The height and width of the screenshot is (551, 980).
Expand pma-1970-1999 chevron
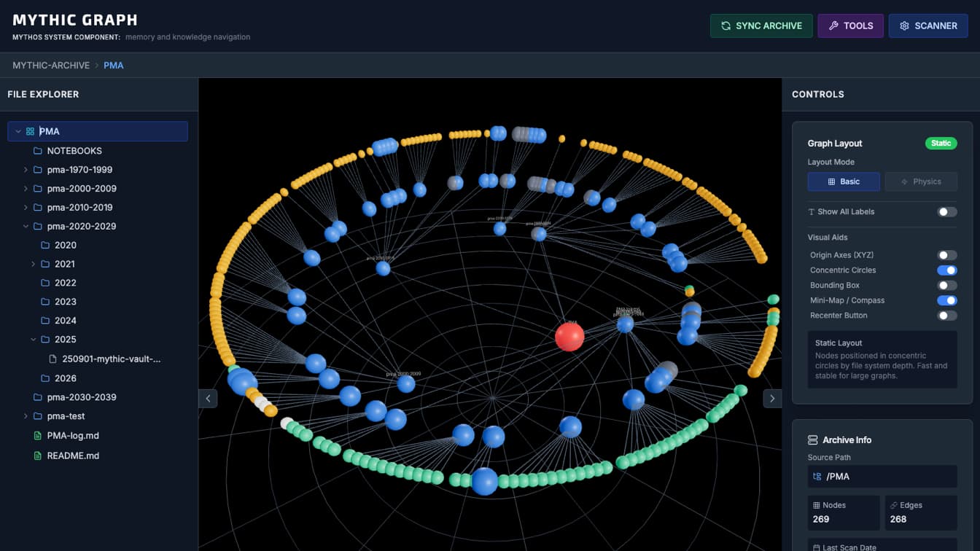26,170
